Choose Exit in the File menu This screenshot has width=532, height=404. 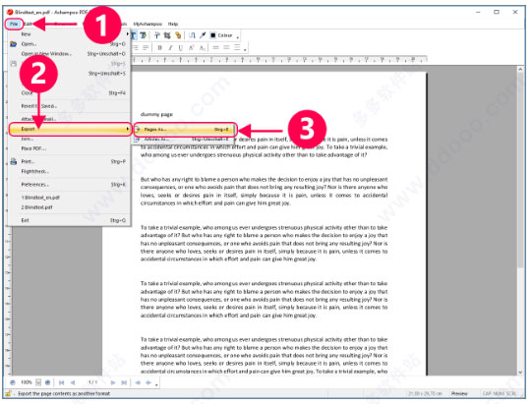coord(69,220)
